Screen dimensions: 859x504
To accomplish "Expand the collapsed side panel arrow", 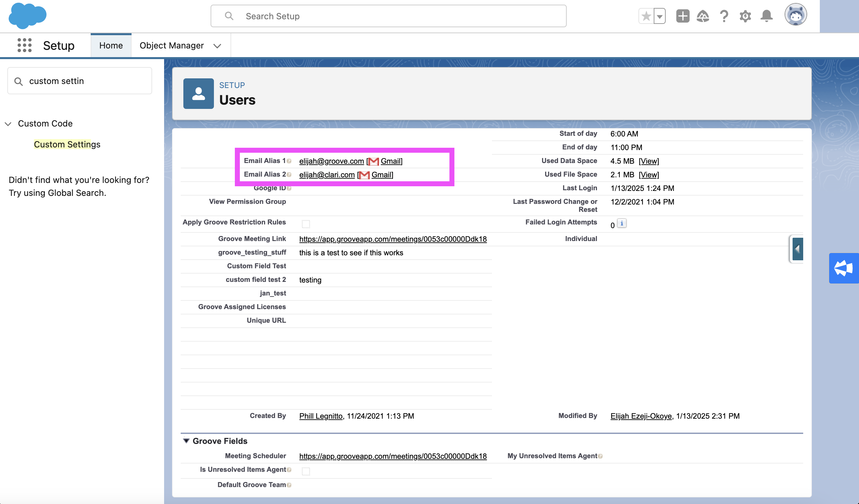I will [798, 249].
